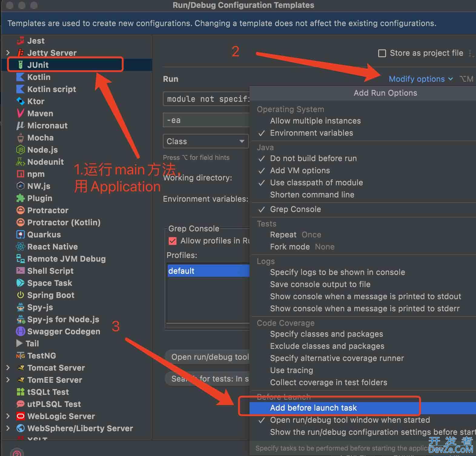
Task: Click the Space Task icon
Action: pos(21,283)
